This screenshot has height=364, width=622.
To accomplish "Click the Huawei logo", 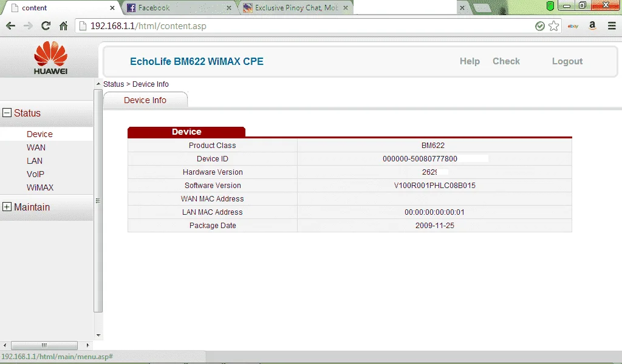I will pos(51,58).
